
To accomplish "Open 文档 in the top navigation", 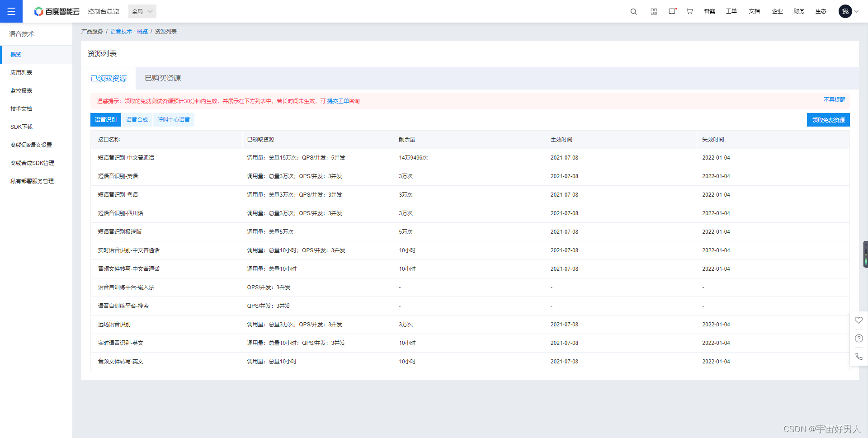I will click(x=755, y=11).
